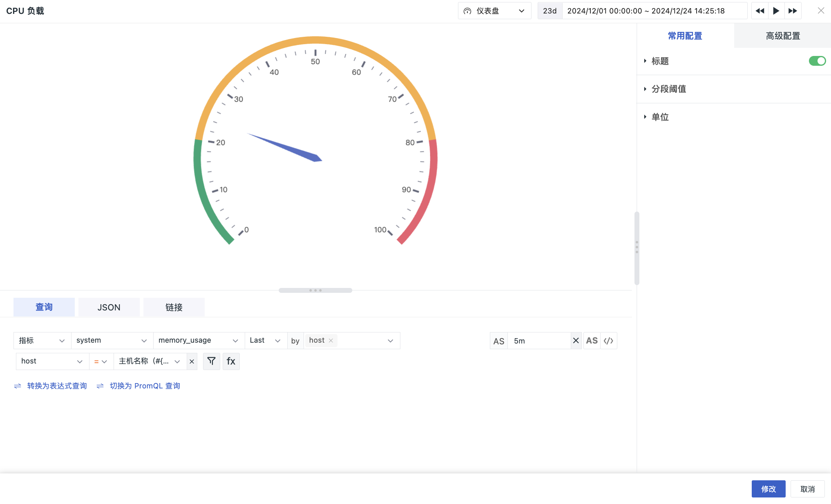Click the rewind time range icon
Image resolution: width=831 pixels, height=504 pixels.
pos(760,11)
